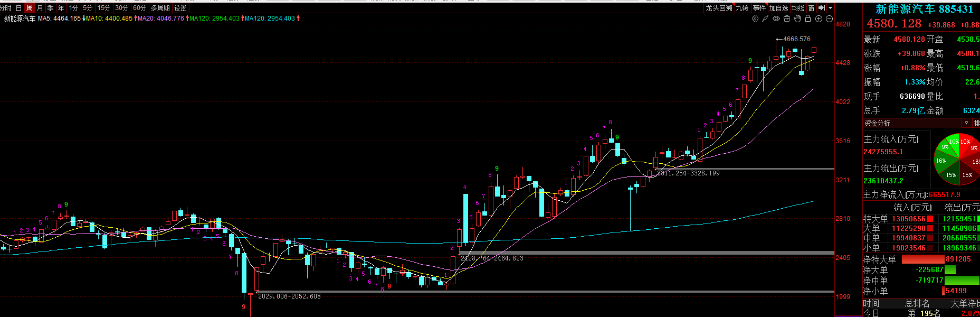Toggle 龙头回溯 feature

tap(719, 8)
